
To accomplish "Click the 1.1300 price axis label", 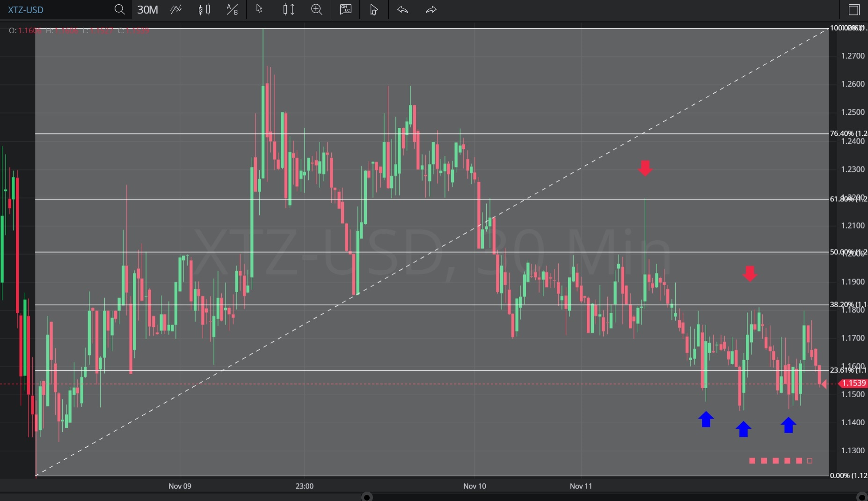I will [853, 450].
